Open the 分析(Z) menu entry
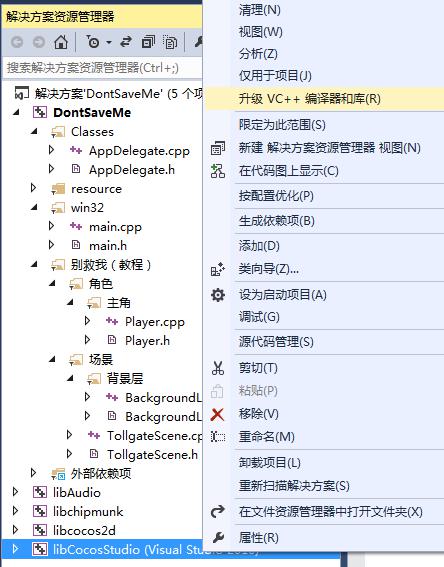The width and height of the screenshot is (444, 567). (258, 54)
